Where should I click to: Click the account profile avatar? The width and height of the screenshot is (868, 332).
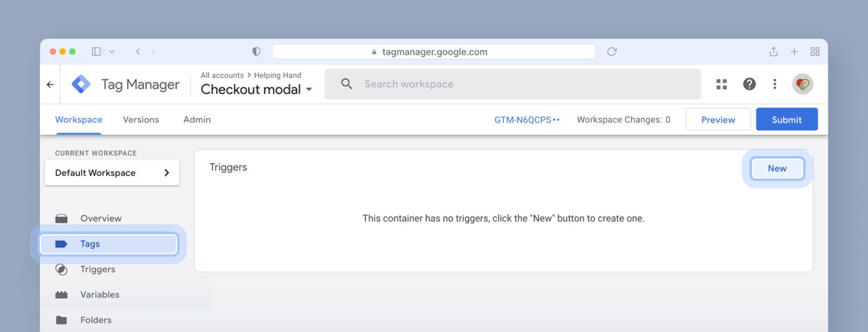coord(803,84)
